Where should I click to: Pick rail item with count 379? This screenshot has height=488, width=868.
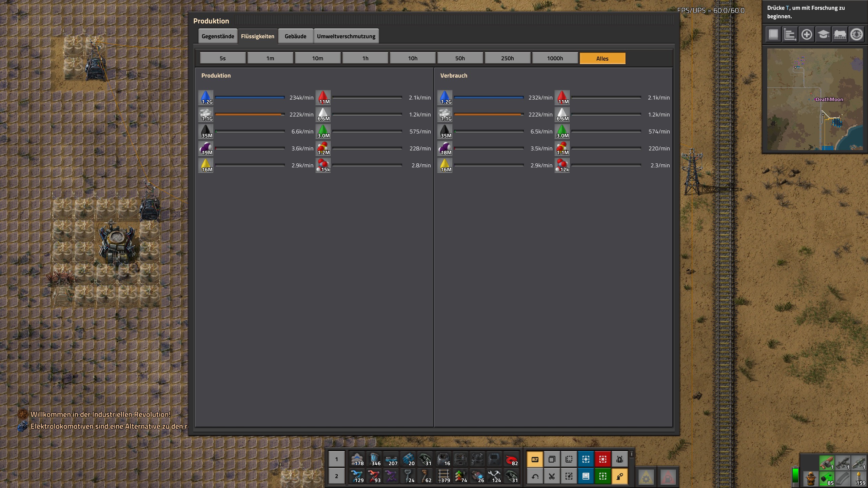pyautogui.click(x=443, y=476)
